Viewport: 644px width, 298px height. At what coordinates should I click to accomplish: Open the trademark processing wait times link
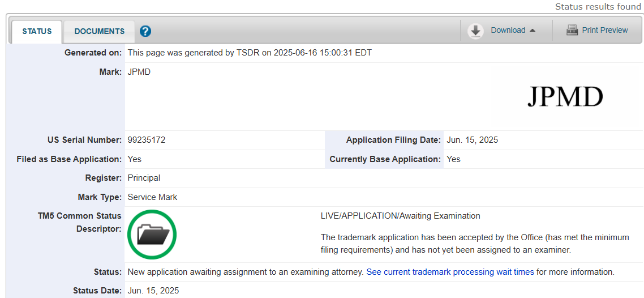point(450,272)
